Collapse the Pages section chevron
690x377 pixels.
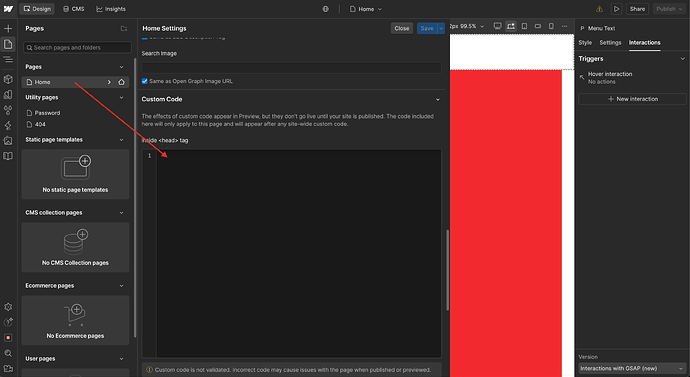point(121,67)
